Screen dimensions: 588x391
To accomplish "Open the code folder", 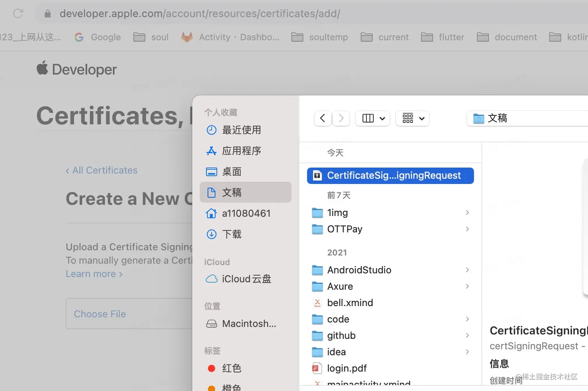I will coord(390,319).
